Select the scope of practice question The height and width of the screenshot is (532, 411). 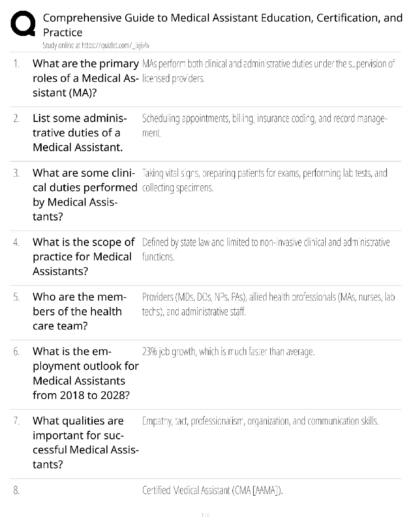pos(83,256)
